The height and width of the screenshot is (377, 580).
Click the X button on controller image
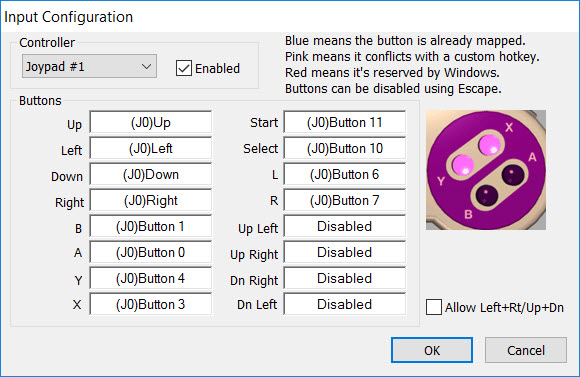point(490,145)
